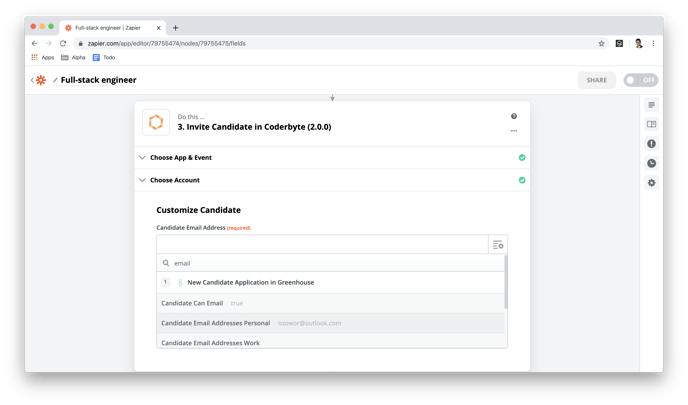The width and height of the screenshot is (688, 405).
Task: Select New Candidate Application in Greenhouse row
Action: [331, 283]
